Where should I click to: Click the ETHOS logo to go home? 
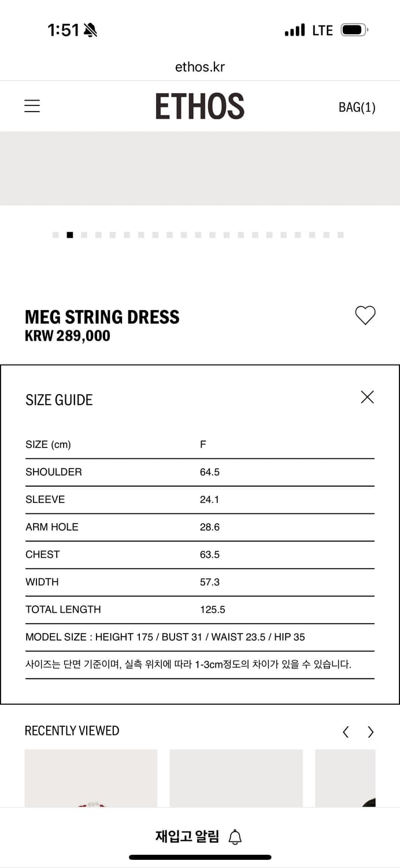[x=200, y=106]
